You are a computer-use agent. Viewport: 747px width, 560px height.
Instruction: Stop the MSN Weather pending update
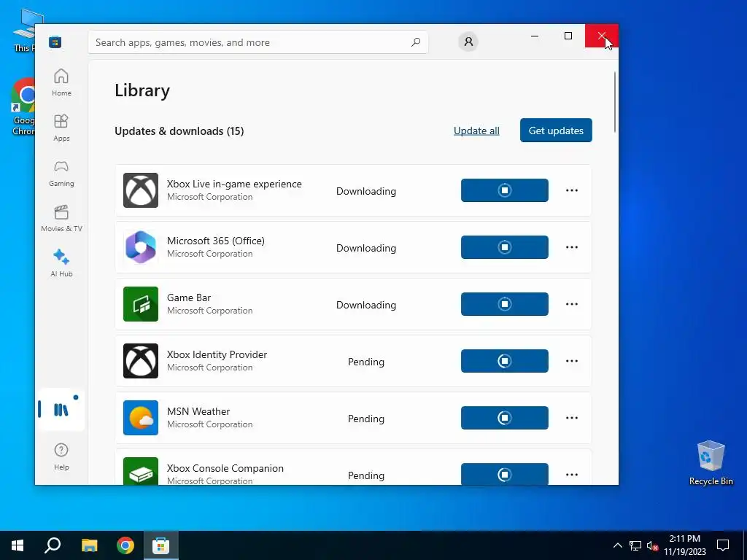505,418
